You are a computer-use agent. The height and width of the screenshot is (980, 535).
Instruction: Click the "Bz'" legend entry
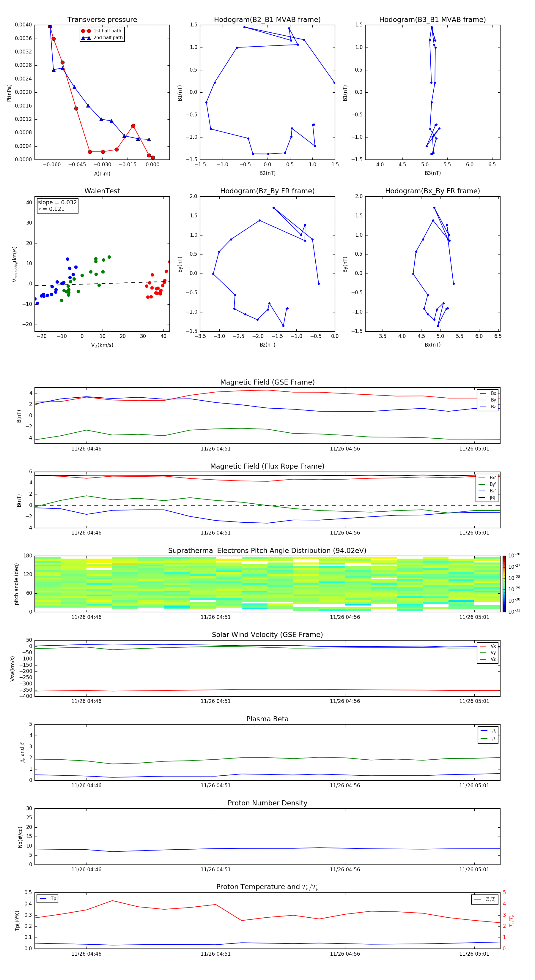pos(487,491)
